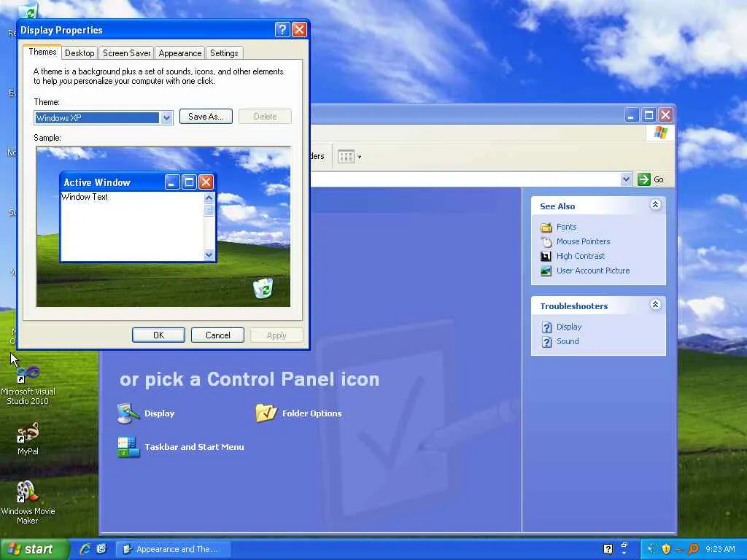Image resolution: width=747 pixels, height=560 pixels.
Task: Open the Screen Saver tab
Action: (x=127, y=52)
